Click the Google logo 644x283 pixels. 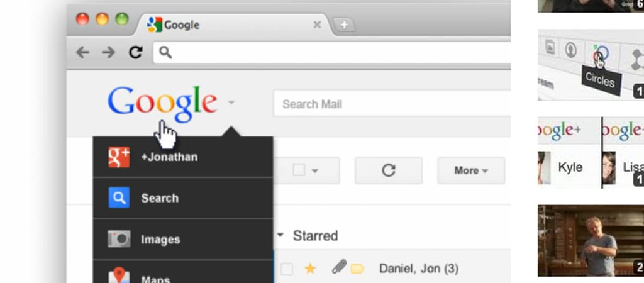click(x=162, y=104)
